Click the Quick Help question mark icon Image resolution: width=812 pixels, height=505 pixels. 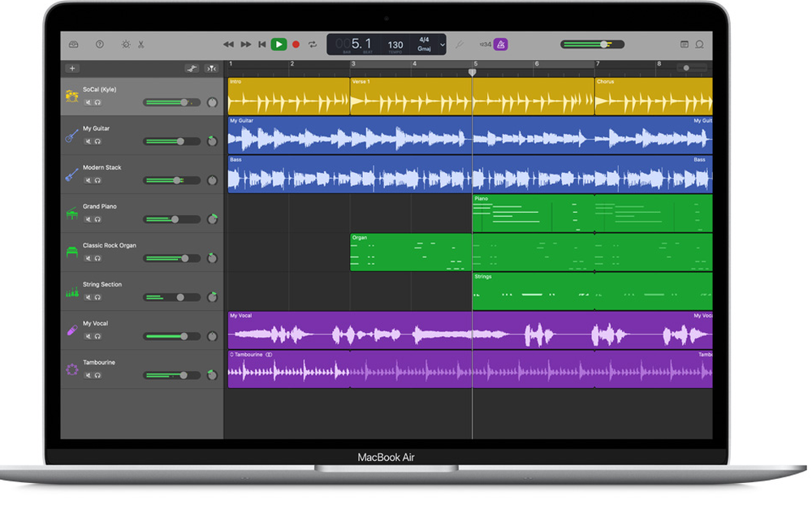[98, 45]
